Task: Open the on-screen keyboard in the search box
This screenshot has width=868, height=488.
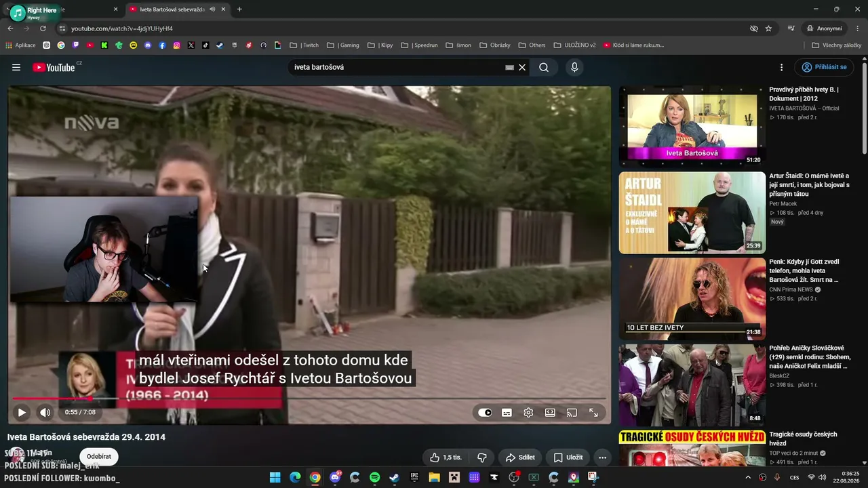Action: [x=509, y=67]
